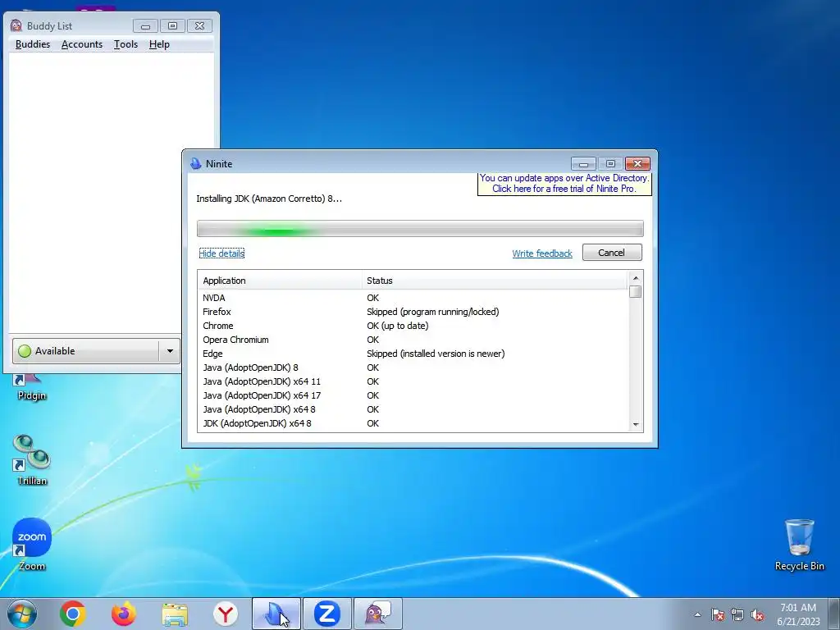Open the Windows Start menu orb

coord(22,614)
